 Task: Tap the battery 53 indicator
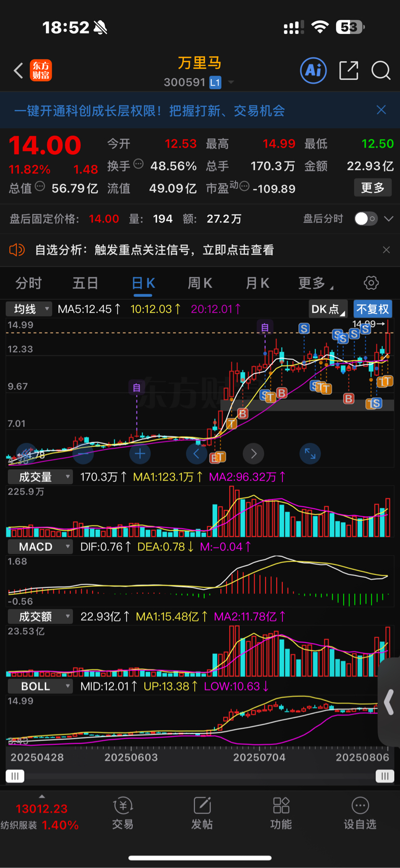[349, 27]
